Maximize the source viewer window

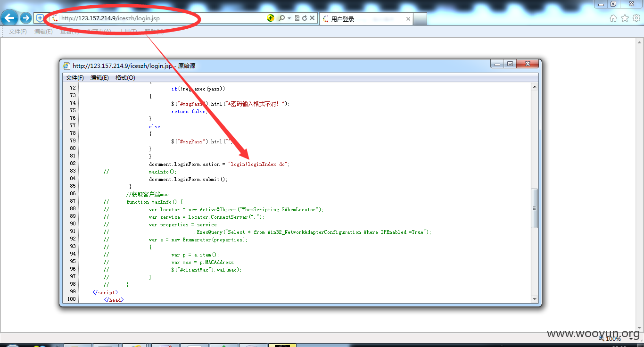pos(510,64)
